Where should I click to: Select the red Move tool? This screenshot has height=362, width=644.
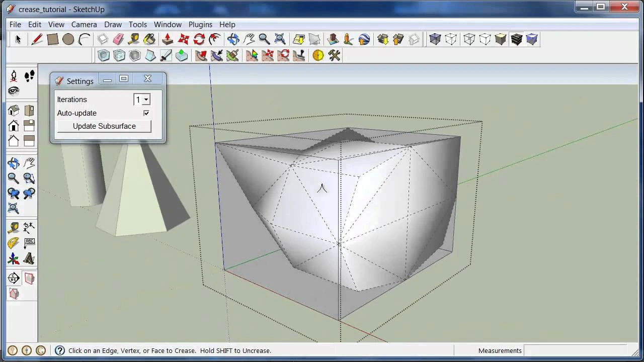coord(184,39)
